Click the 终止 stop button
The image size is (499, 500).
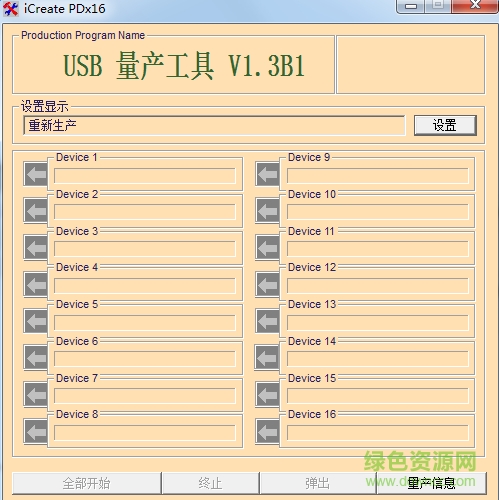coord(211,483)
